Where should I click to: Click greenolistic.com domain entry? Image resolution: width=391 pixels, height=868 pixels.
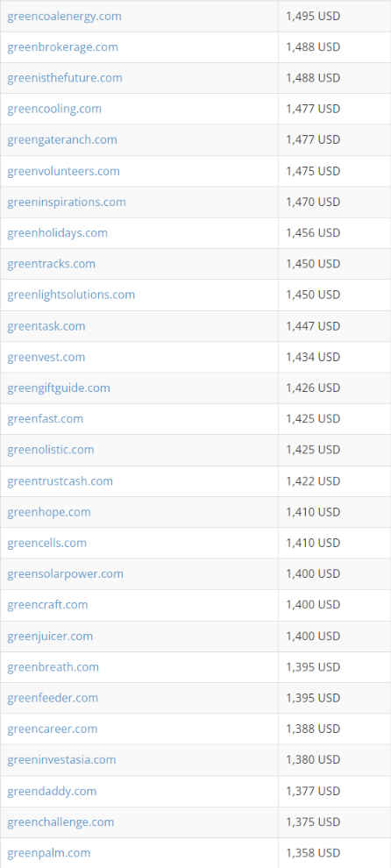pos(51,450)
